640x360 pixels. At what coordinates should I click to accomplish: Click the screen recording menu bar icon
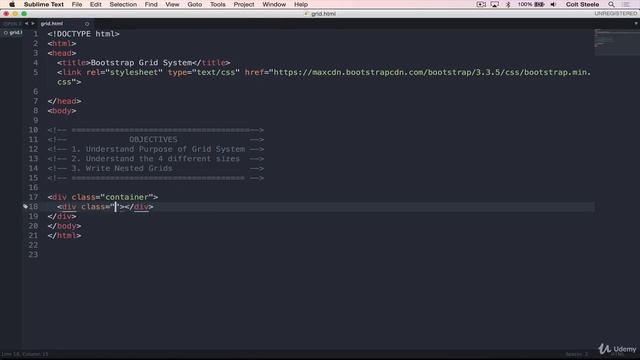pos(481,4)
